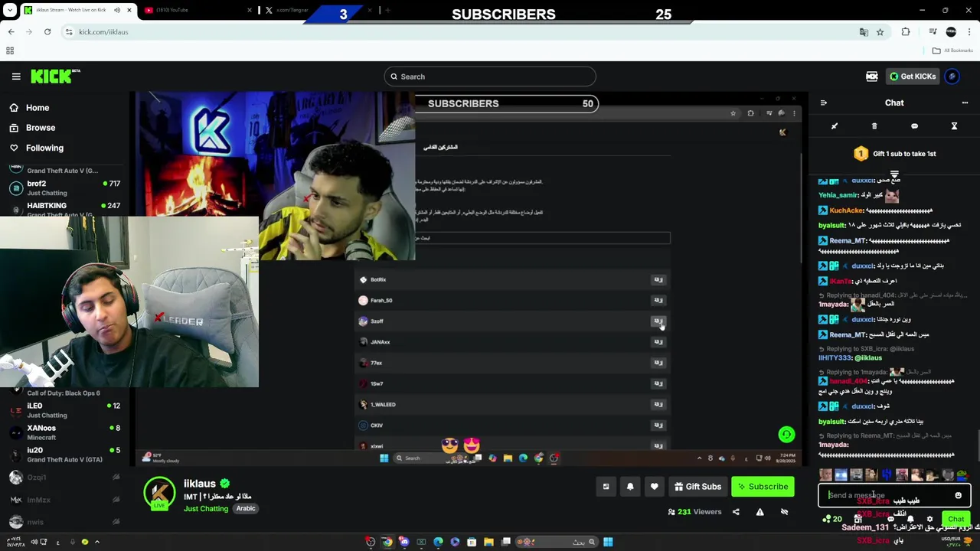Click the KICK logo
The height and width of the screenshot is (551, 980).
[55, 76]
